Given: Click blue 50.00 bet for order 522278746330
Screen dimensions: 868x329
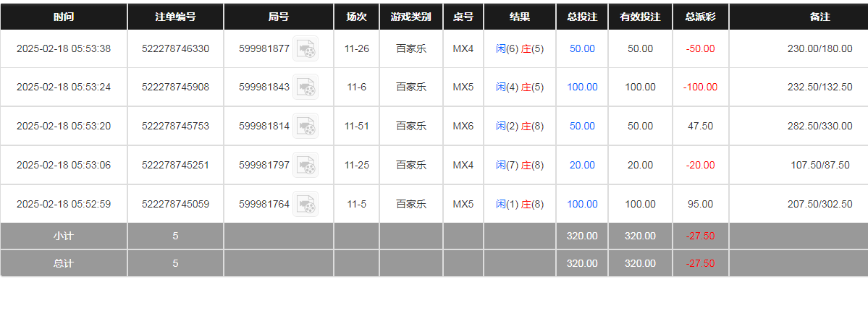Looking at the screenshot, I should (582, 49).
